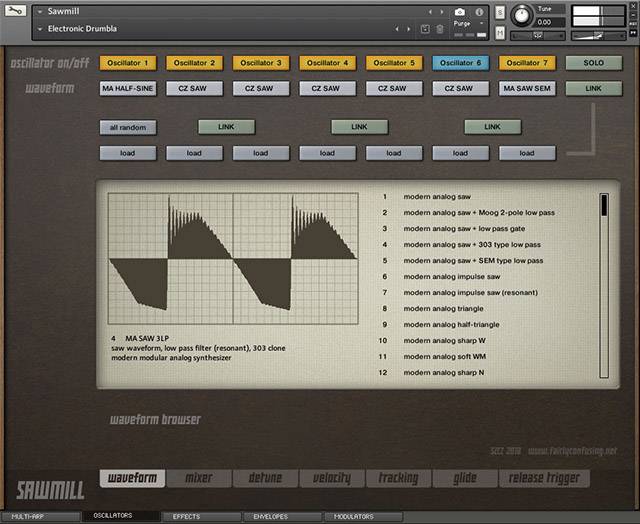Viewport: 640px width, 524px height.
Task: Open the EFFECTS page tab
Action: 186,517
